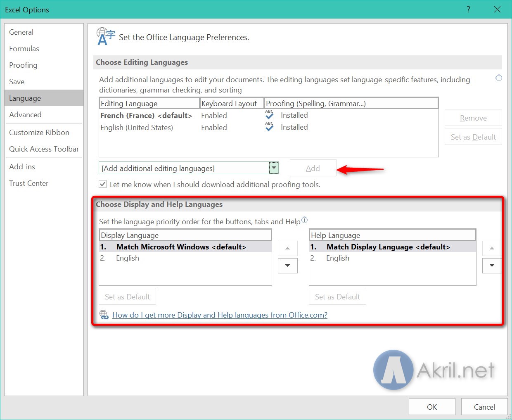
Task: Click proofing installed icon for French (France)
Action: point(269,115)
